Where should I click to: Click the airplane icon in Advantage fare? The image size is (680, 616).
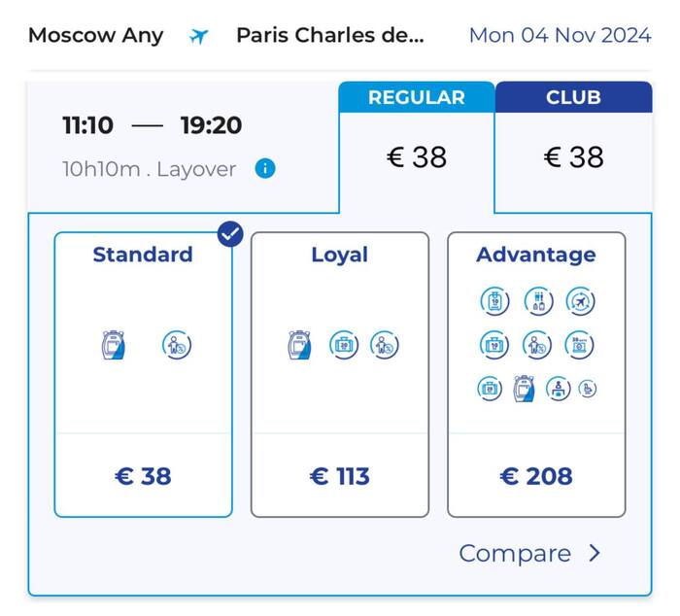[580, 301]
